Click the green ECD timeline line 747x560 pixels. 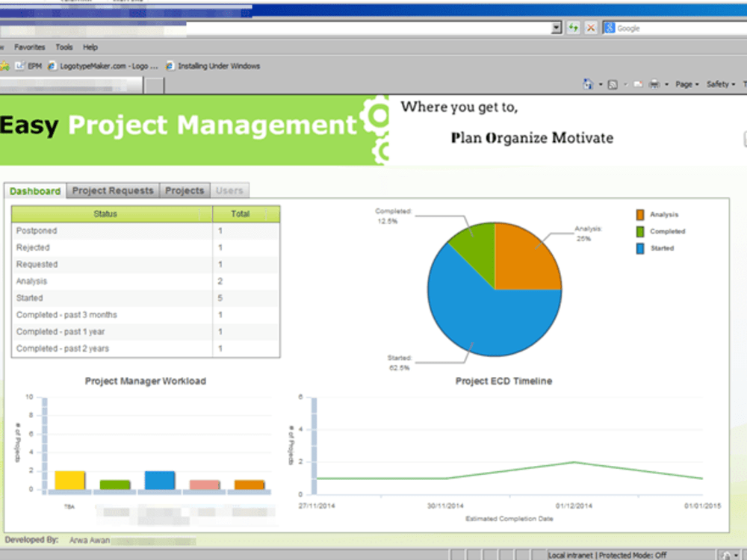point(509,470)
